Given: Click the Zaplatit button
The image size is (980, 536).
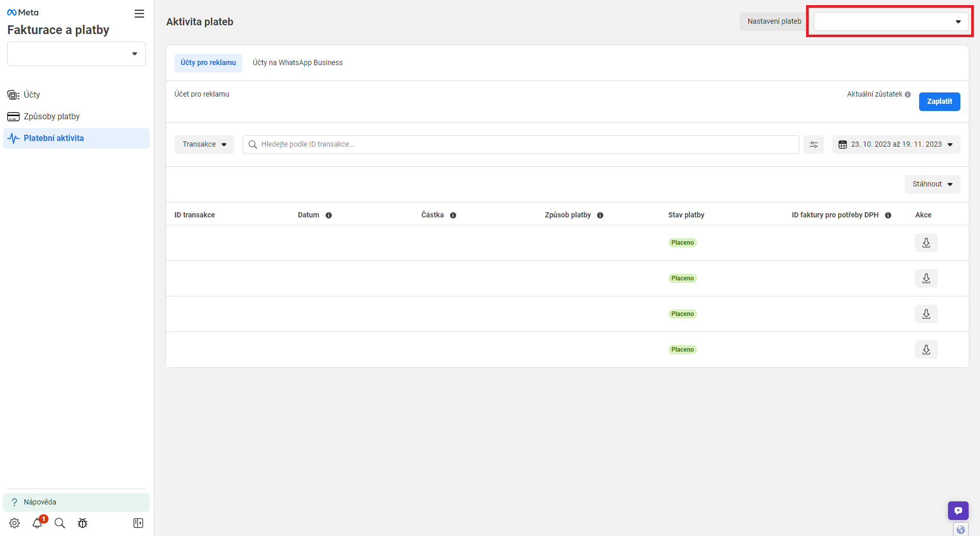Looking at the screenshot, I should [939, 102].
